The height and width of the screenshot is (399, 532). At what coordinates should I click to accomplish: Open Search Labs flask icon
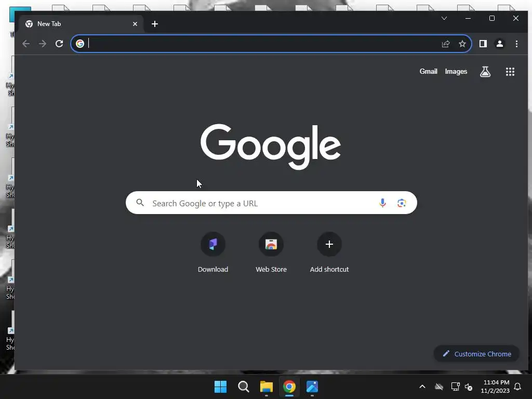[485, 72]
